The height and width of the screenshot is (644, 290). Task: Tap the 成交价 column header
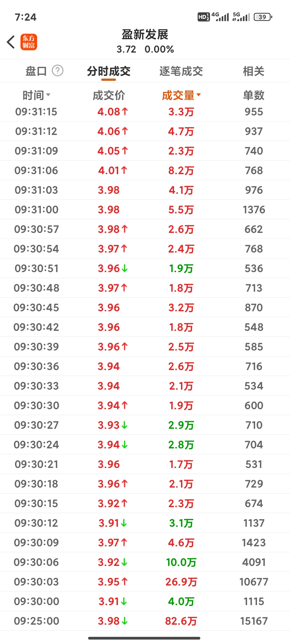pyautogui.click(x=109, y=95)
